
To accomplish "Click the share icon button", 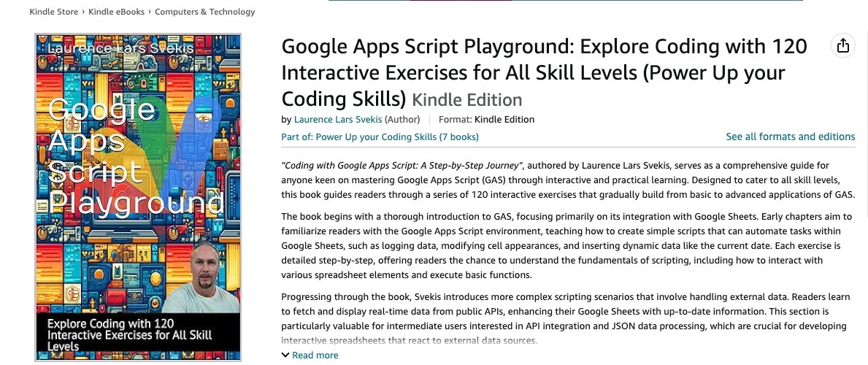I will click(842, 45).
